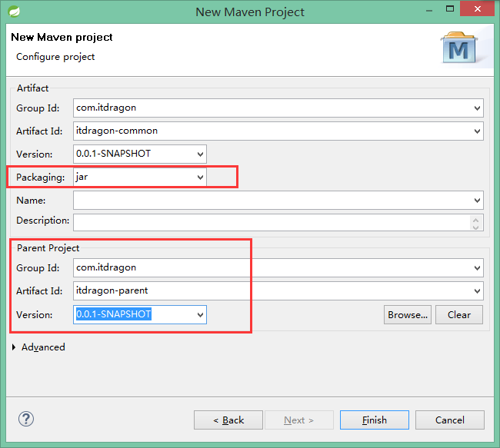Close the New Maven Project dialog
This screenshot has width=500, height=448.
478,8
